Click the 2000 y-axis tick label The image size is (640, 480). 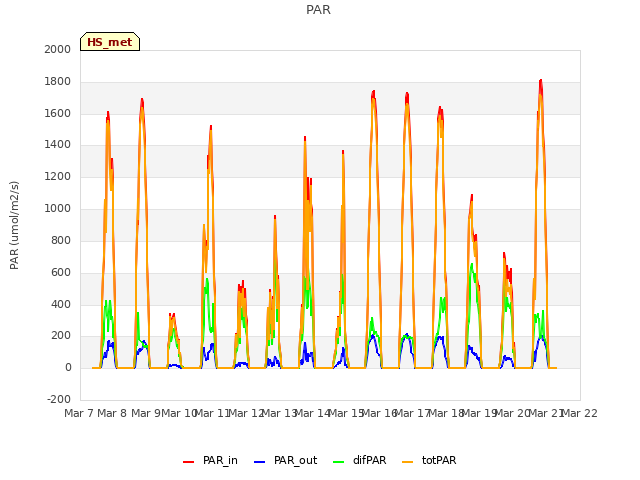(58, 49)
